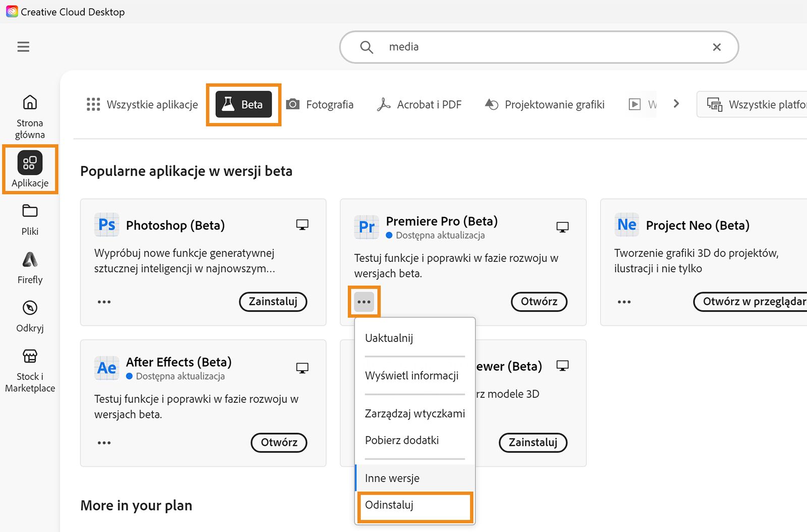
Task: Select the Projektowanie grafiki tab
Action: (545, 104)
